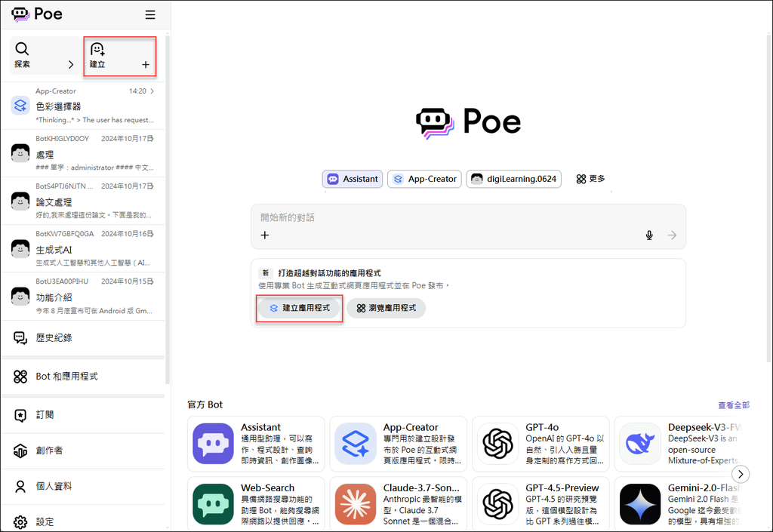Select the digiLearning.0624 bot chip
Viewport: 773px width, 532px height.
[513, 179]
